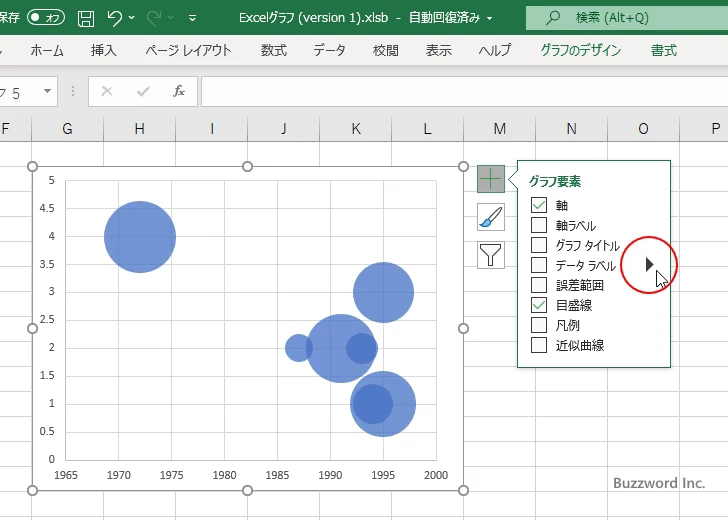
Task: Click the vertical axis label 2.5
Action: [x=47, y=319]
